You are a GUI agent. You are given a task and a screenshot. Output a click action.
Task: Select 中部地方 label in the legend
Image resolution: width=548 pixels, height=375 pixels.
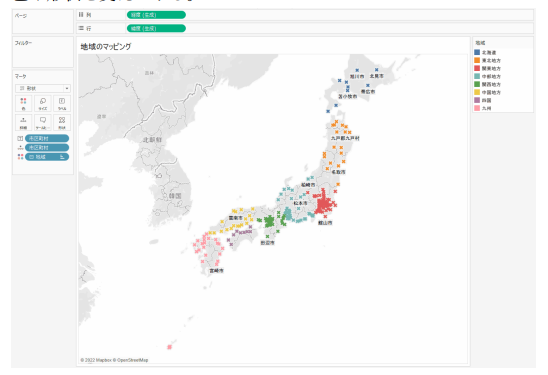(491, 76)
